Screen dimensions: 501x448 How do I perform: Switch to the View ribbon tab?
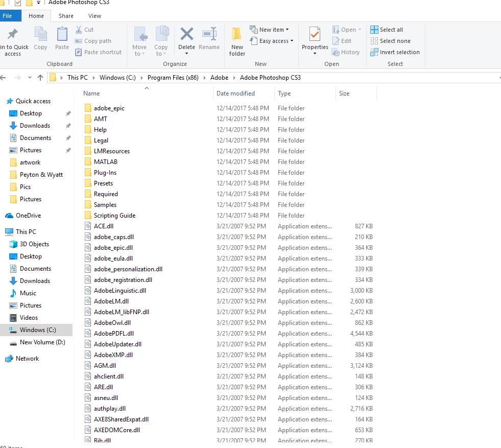[x=94, y=16]
